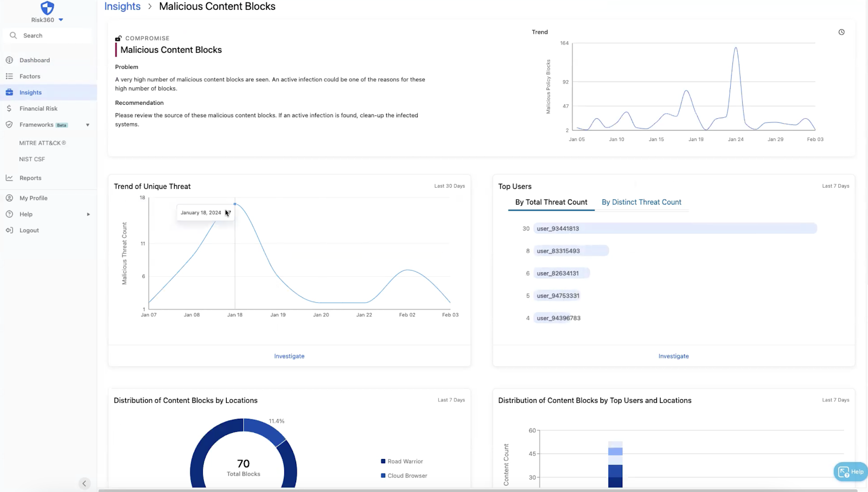This screenshot has height=492, width=868.
Task: Click the Jan 24 peak on Trend chart
Action: pyautogui.click(x=736, y=48)
